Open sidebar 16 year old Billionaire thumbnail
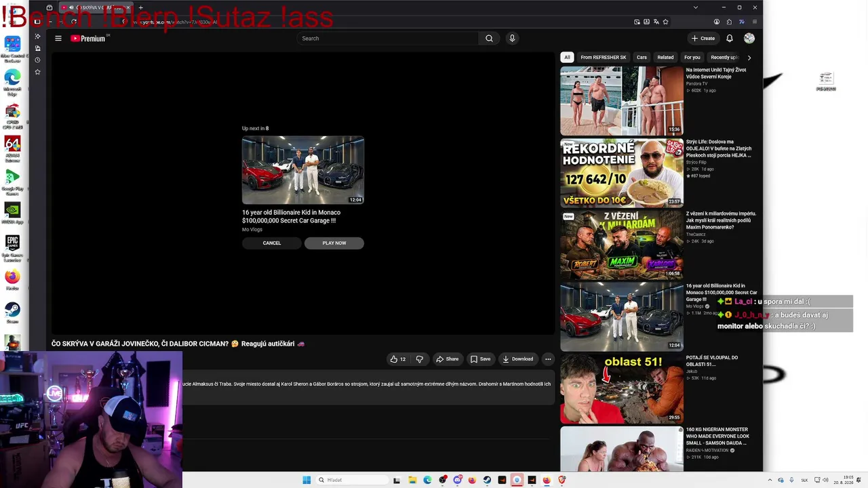Screen dimensions: 868x488 622,317
